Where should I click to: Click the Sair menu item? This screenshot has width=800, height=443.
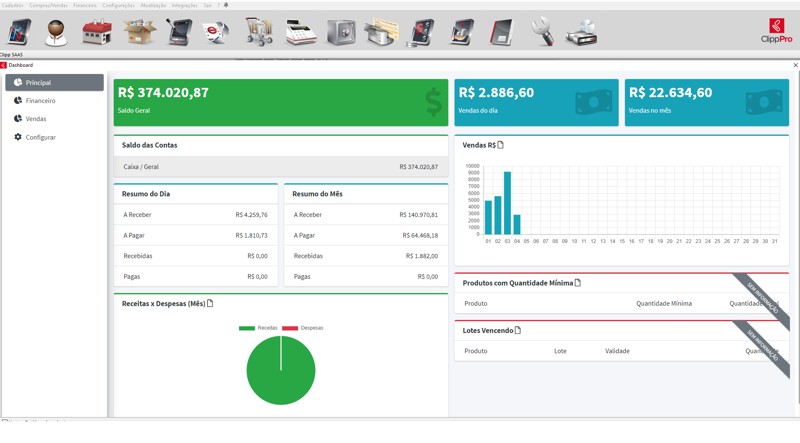[x=207, y=5]
